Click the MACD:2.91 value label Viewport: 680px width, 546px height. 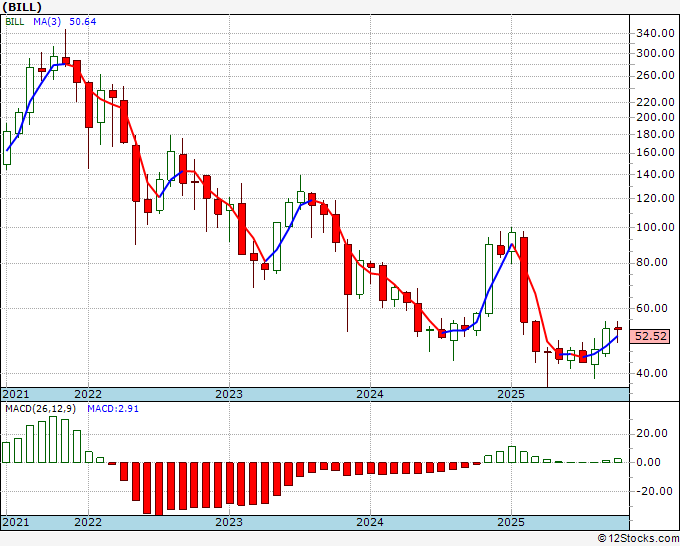(113, 409)
